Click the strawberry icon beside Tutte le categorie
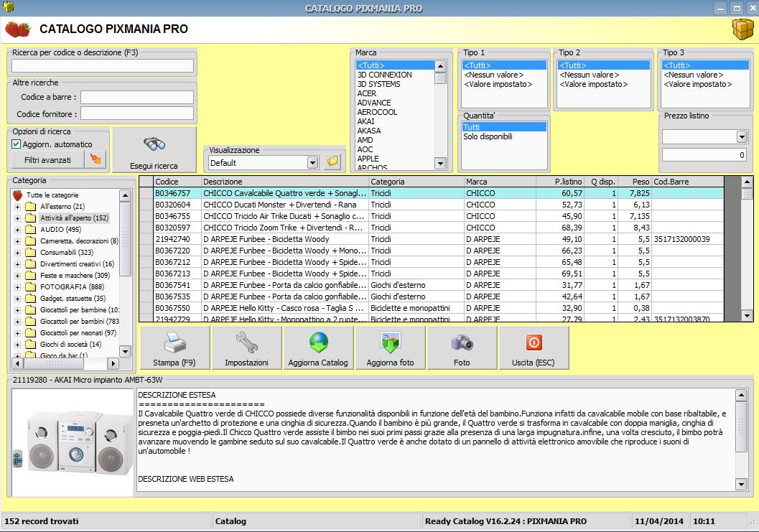 17,195
